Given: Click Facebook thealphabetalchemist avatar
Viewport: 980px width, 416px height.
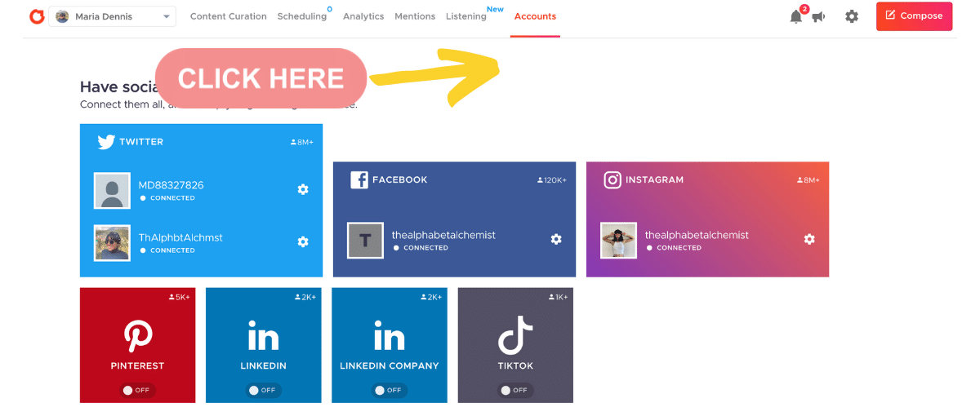Looking at the screenshot, I should [365, 241].
